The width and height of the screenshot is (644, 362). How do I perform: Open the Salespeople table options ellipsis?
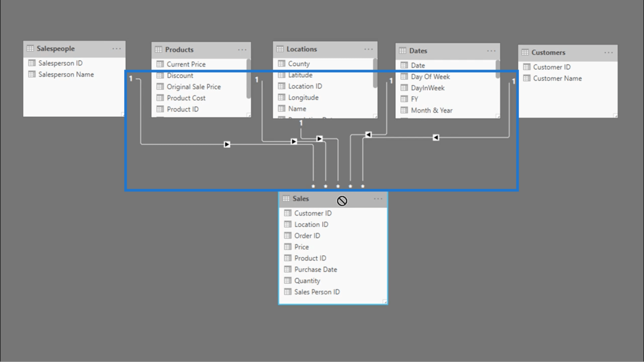click(117, 49)
